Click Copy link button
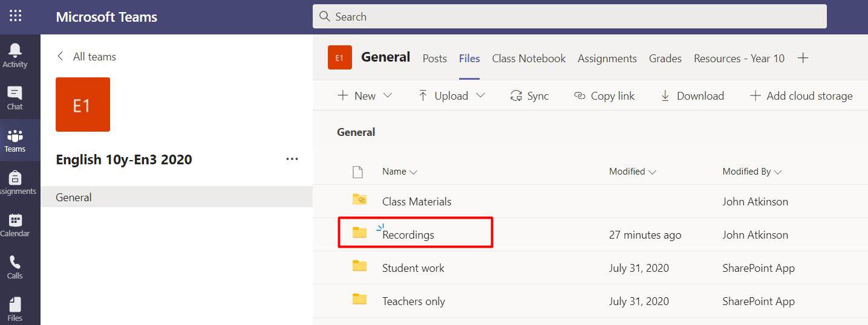This screenshot has width=868, height=325. [x=604, y=95]
